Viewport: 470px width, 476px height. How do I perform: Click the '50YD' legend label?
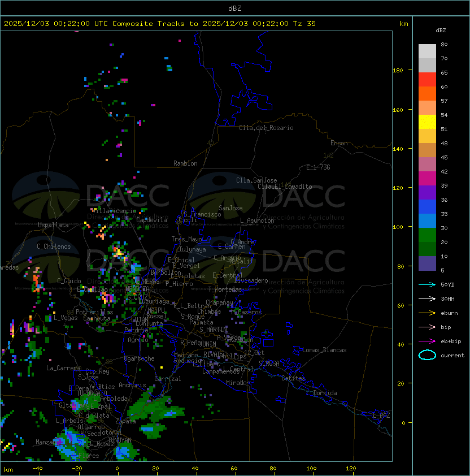click(447, 284)
